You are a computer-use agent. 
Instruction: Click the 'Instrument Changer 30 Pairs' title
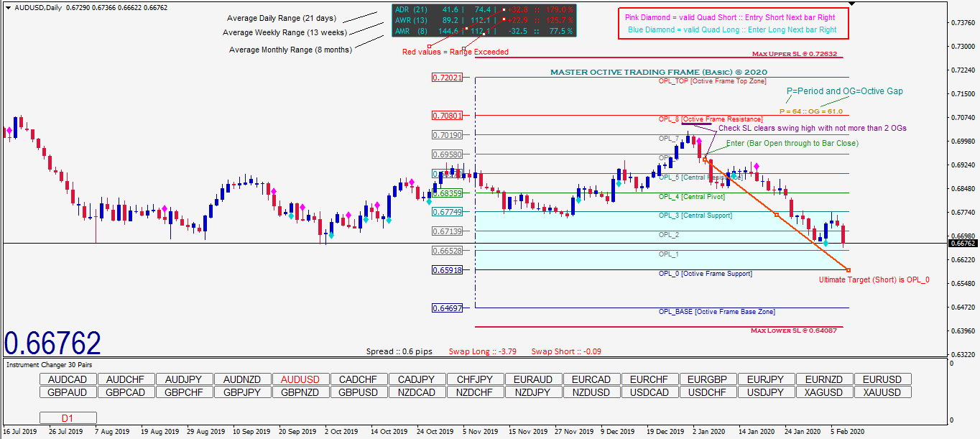click(49, 365)
